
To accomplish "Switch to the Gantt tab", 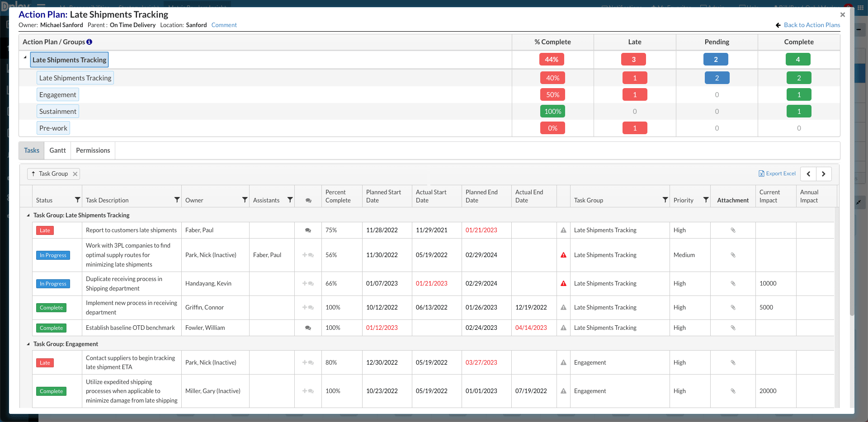I will tap(57, 150).
